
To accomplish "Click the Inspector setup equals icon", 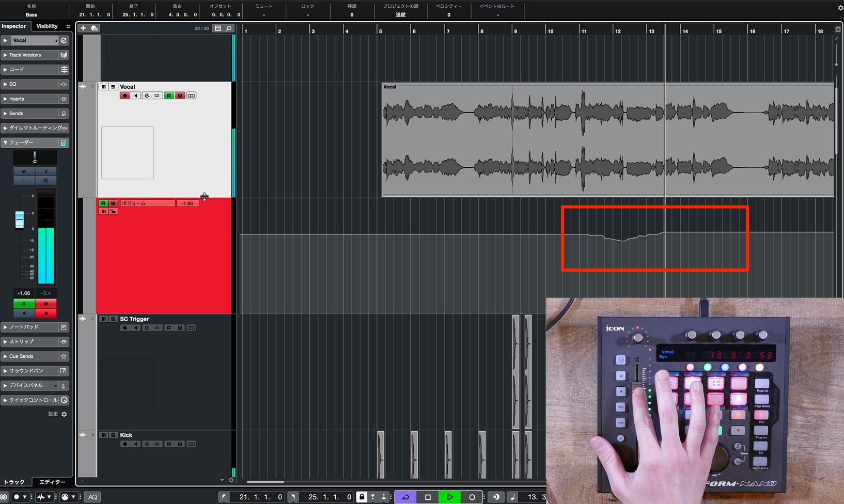I will [68, 26].
